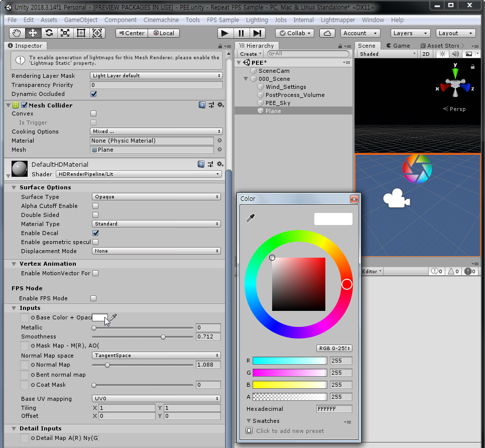
Task: Open Normal Map space dropdown
Action: tap(156, 356)
